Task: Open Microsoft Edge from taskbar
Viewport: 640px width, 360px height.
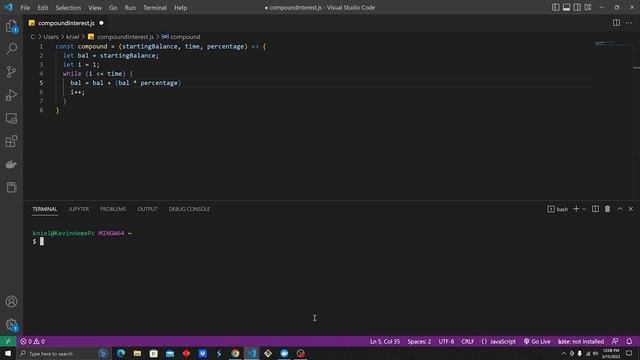Action: (121, 353)
